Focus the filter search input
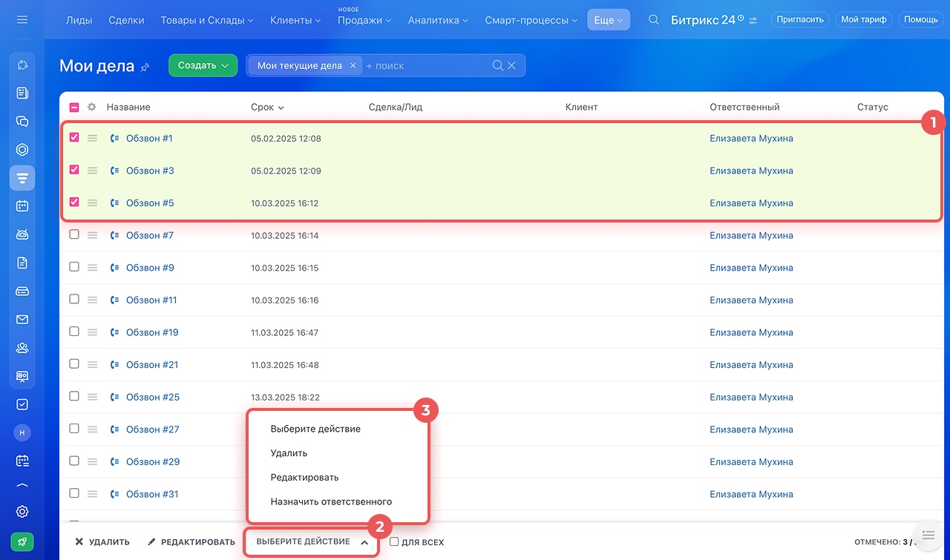Screen dimensions: 950x560 point(427,65)
